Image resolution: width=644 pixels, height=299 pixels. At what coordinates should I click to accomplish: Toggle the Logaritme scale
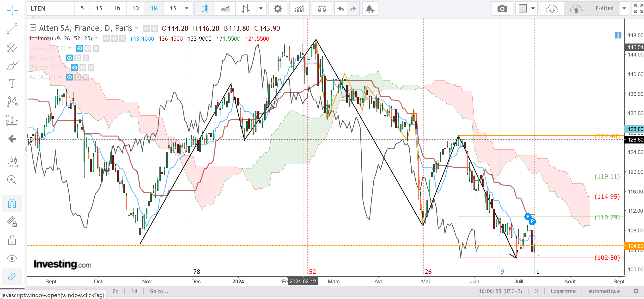click(x=563, y=291)
